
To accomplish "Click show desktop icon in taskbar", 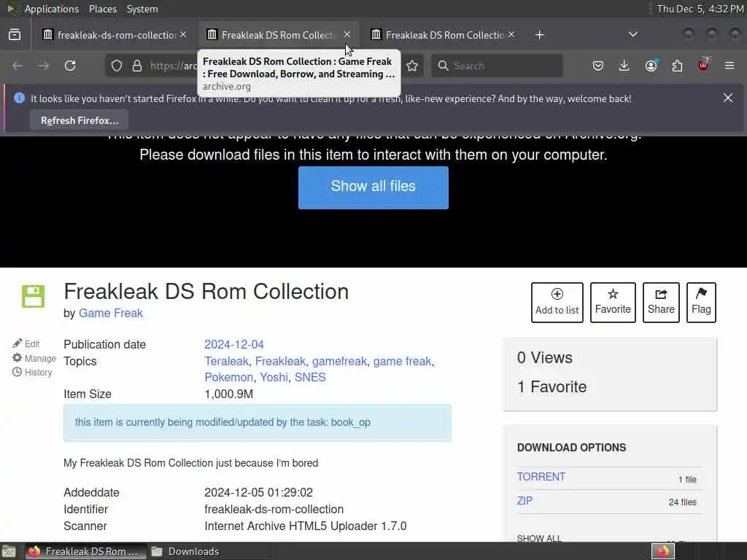I will (x=9, y=552).
